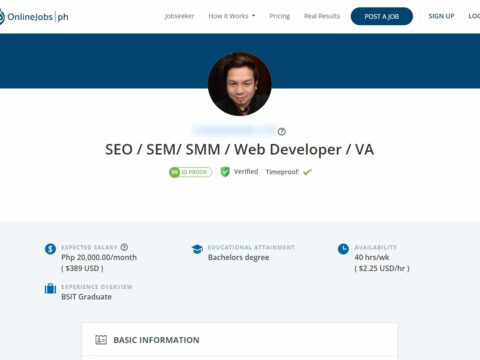The image size is (480, 360).
Task: Click the SEO / SEM profile headline
Action: 240,150
